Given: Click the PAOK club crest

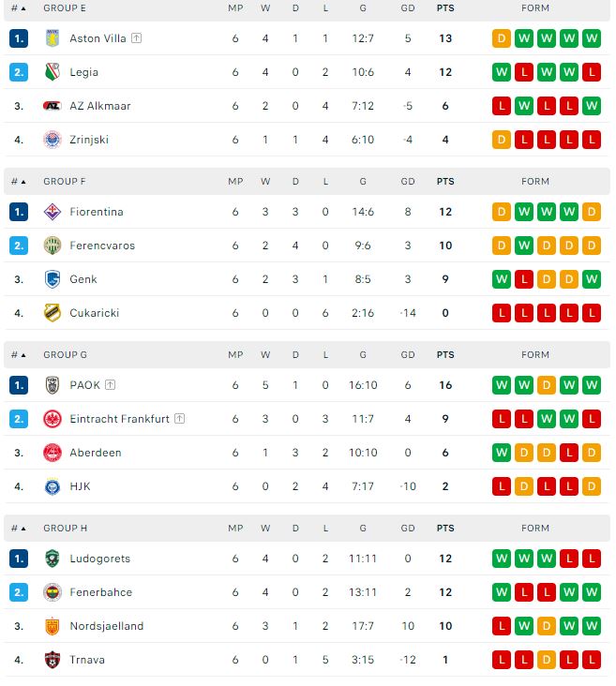Looking at the screenshot, I should pos(52,385).
